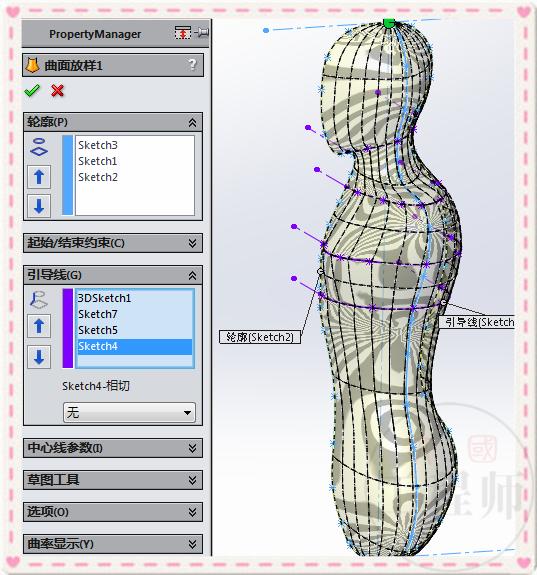Collapse the 轮廓(P) section
The height and width of the screenshot is (575, 537).
pyautogui.click(x=193, y=122)
